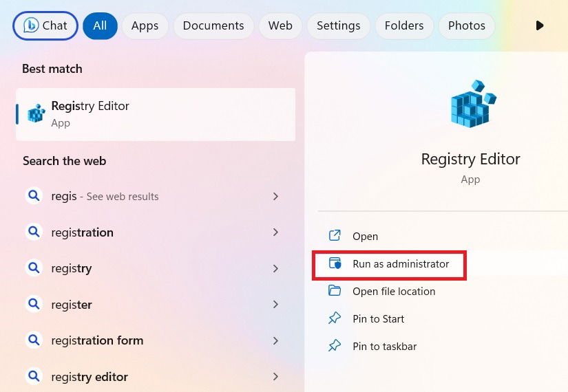Image resolution: width=568 pixels, height=392 pixels.
Task: Click the 'Registry Editor' title in details panel
Action: point(470,160)
